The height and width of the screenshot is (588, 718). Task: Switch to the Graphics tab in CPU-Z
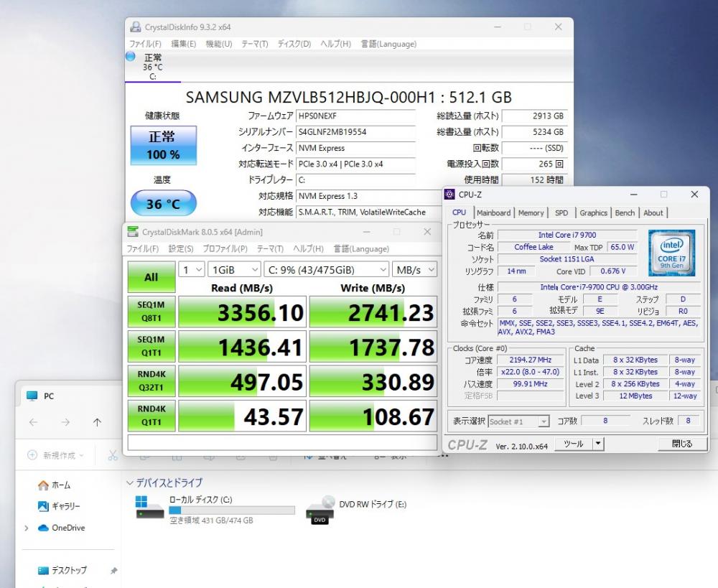(x=593, y=213)
